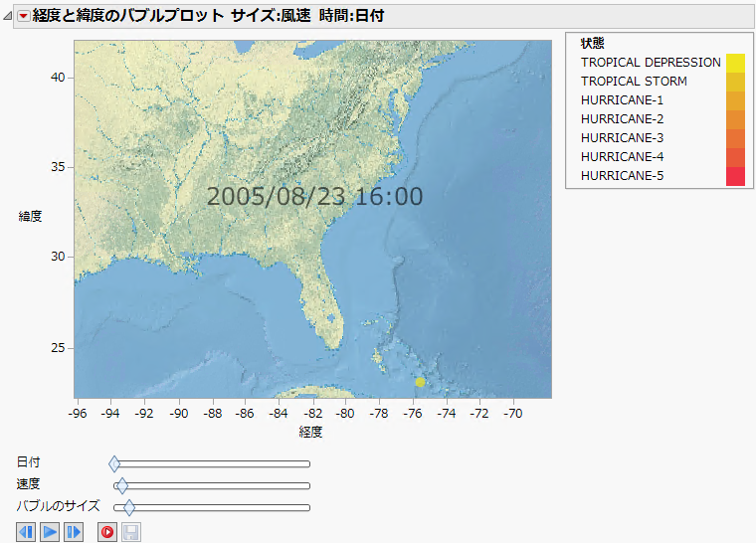Select HURRICANE-2 legend color swatch
Image resolution: width=756 pixels, height=543 pixels.
click(735, 119)
